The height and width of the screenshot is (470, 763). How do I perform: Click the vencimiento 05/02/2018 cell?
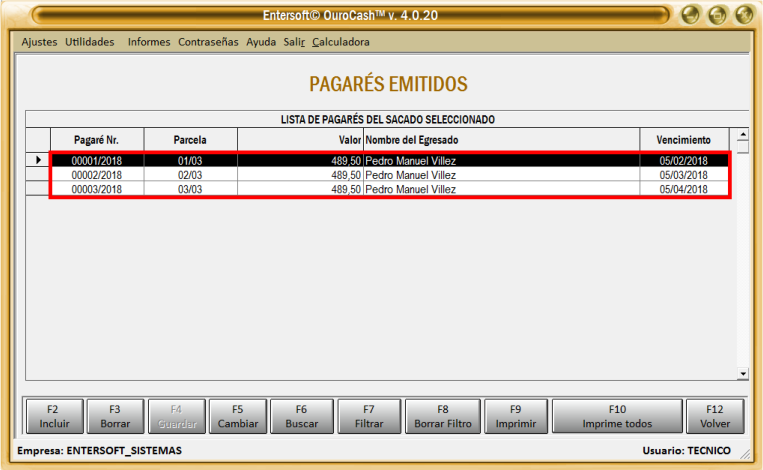[684, 161]
